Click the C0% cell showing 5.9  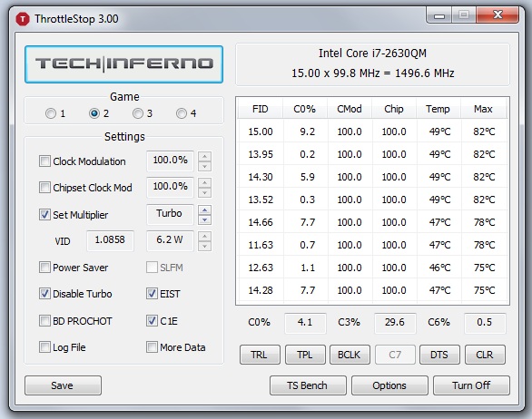(x=308, y=177)
